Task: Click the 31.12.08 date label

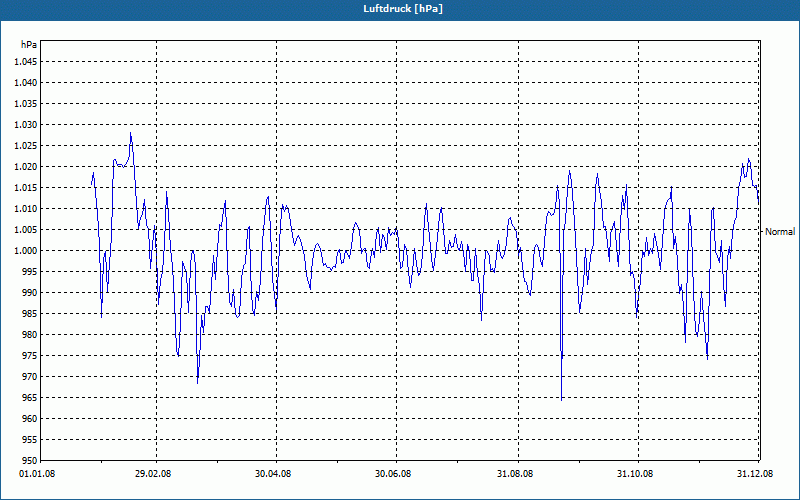Action: (755, 474)
